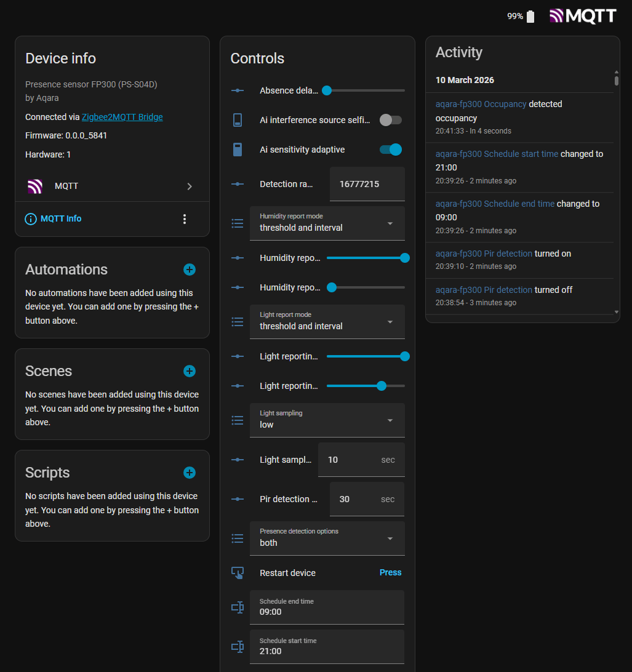Click the Absence delay slider handle
This screenshot has height=672, width=632.
point(327,90)
